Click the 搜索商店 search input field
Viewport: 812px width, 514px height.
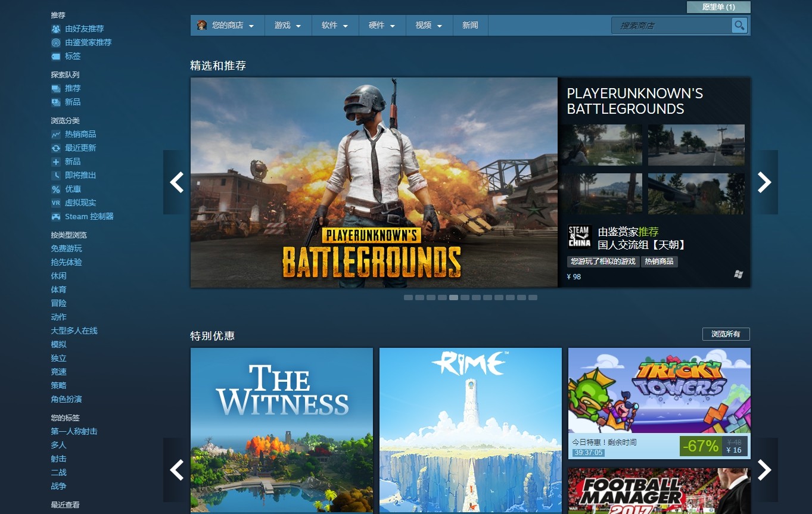[672, 26]
